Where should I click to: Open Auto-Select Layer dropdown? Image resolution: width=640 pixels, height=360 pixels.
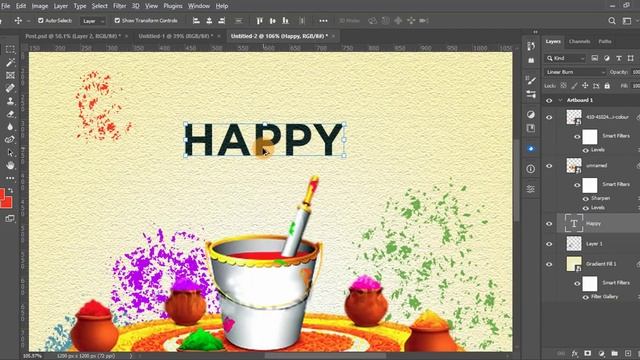click(93, 21)
